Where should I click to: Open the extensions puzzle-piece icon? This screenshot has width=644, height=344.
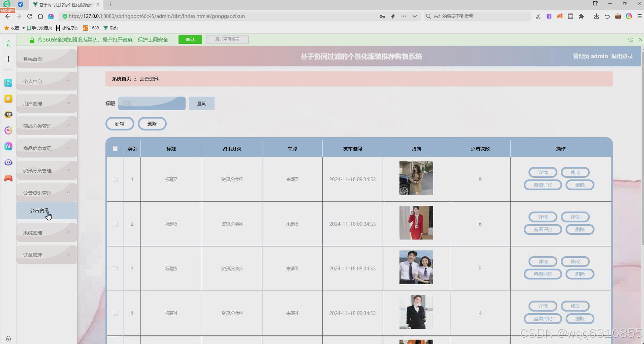click(582, 16)
